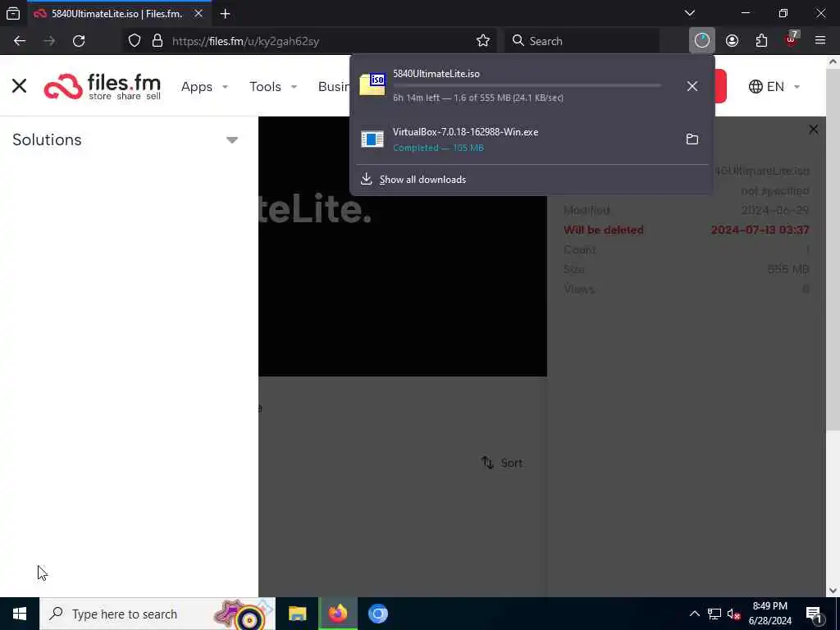Click the network tray icon
This screenshot has height=630, width=840.
pyautogui.click(x=714, y=614)
